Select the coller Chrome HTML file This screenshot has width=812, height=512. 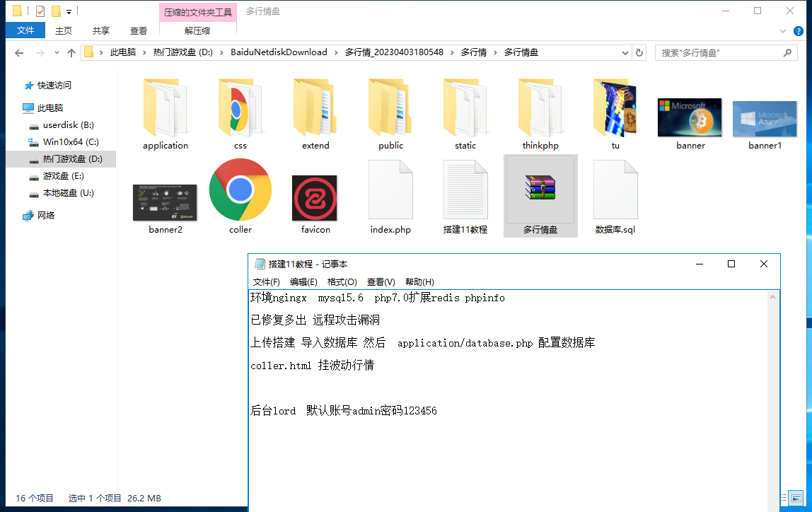tap(240, 190)
